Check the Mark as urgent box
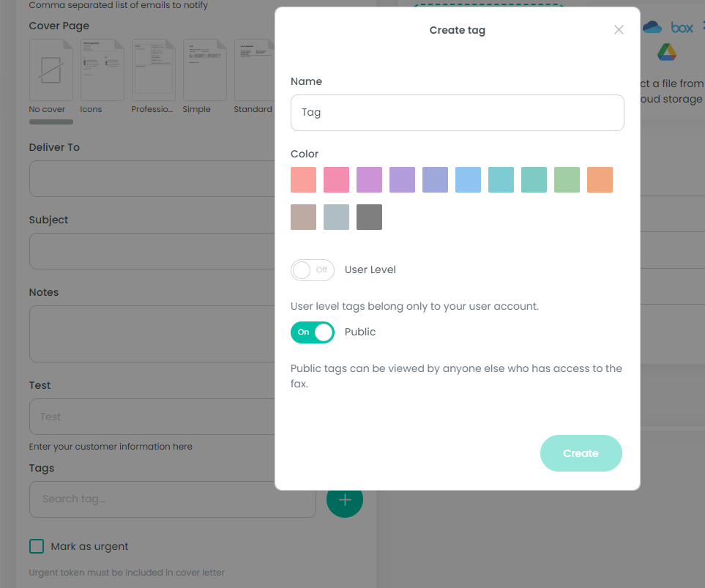705x588 pixels. 37,546
